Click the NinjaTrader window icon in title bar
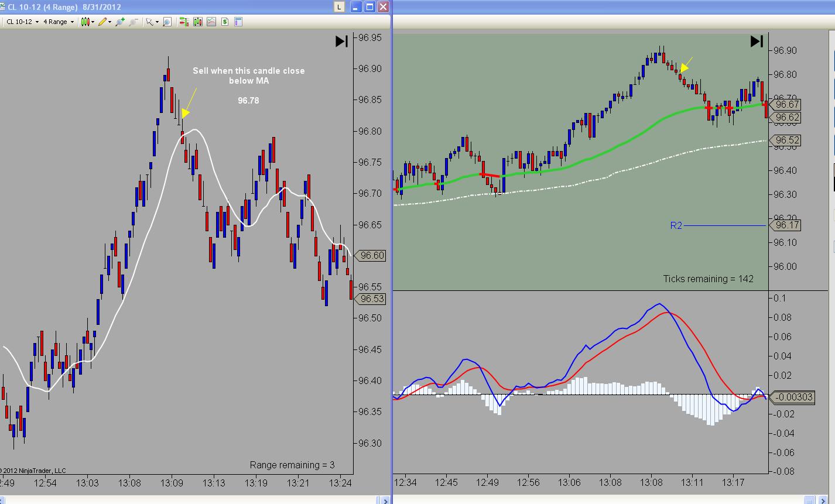Viewport: 835px width, 504px height. tap(3, 7)
